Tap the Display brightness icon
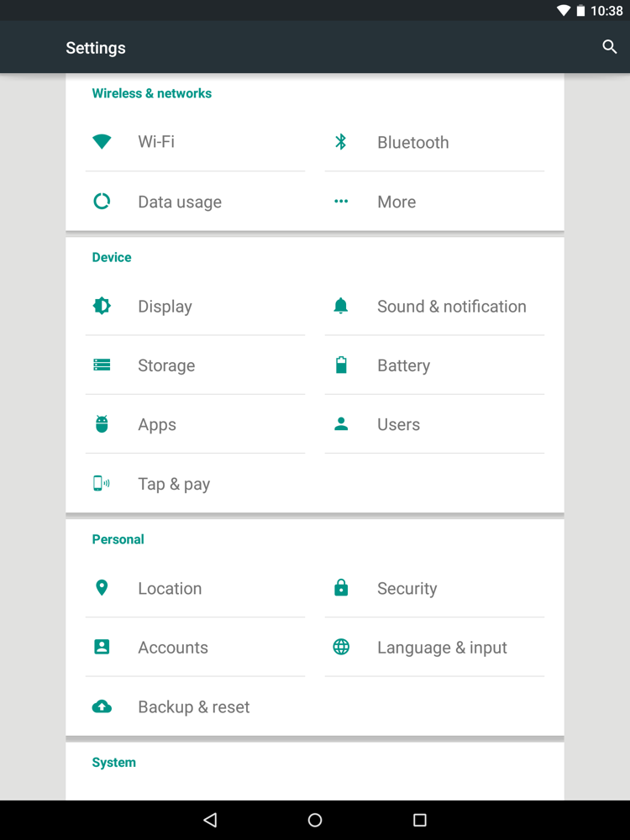 point(102,307)
